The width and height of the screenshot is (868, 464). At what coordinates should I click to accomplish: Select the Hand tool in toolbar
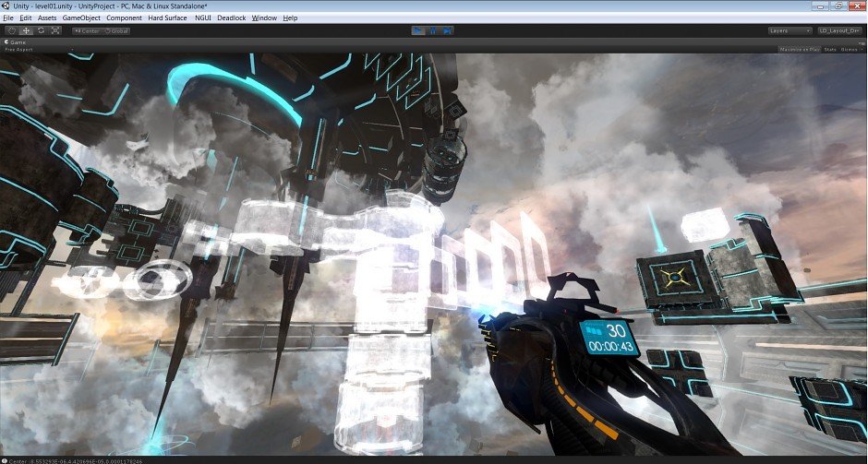point(11,30)
